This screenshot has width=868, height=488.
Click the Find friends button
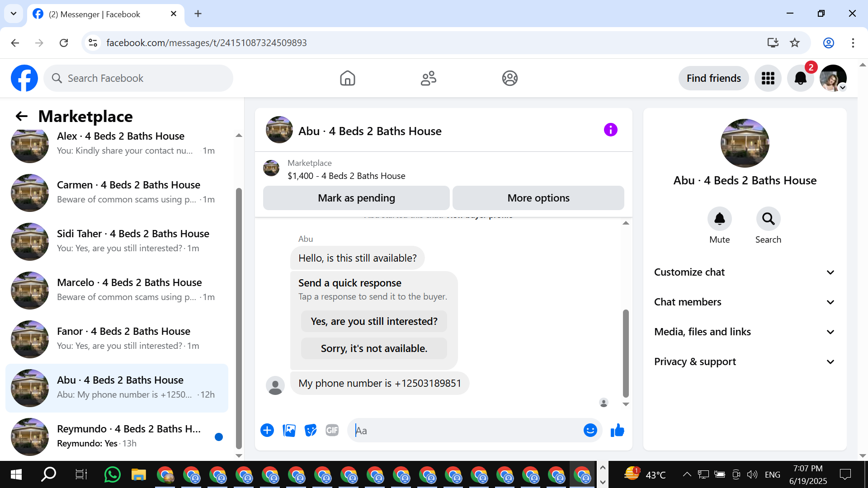coord(713,78)
